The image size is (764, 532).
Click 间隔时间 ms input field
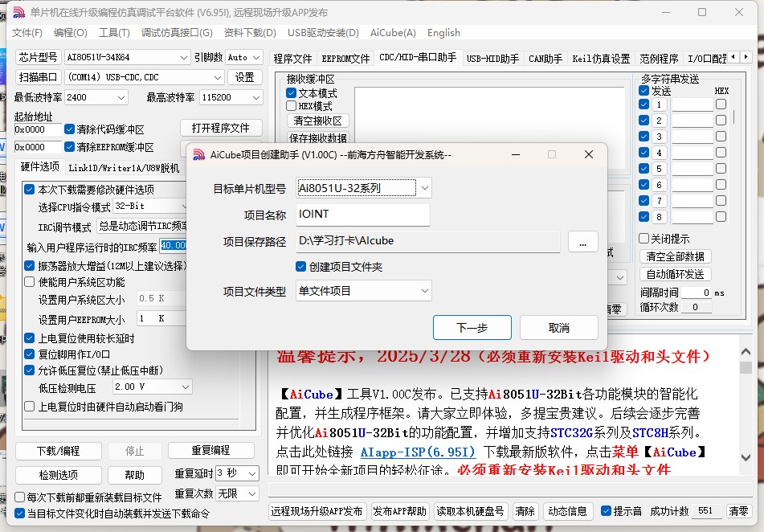pyautogui.click(x=697, y=293)
